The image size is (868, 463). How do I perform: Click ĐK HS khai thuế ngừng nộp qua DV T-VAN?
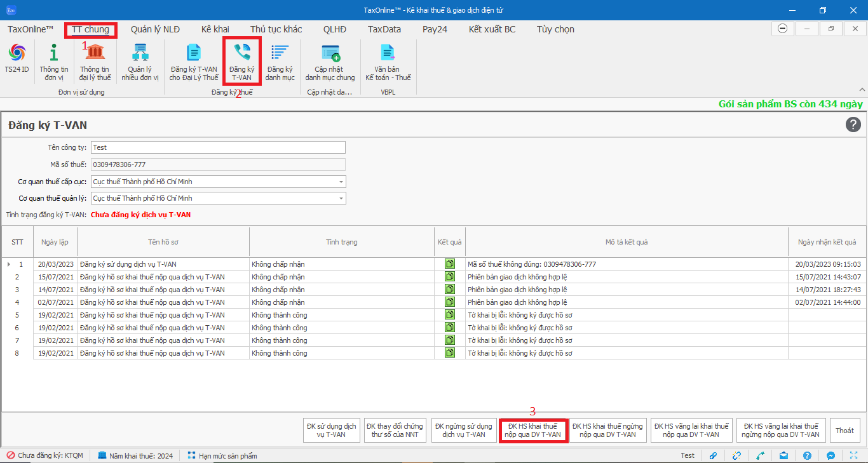coord(608,430)
